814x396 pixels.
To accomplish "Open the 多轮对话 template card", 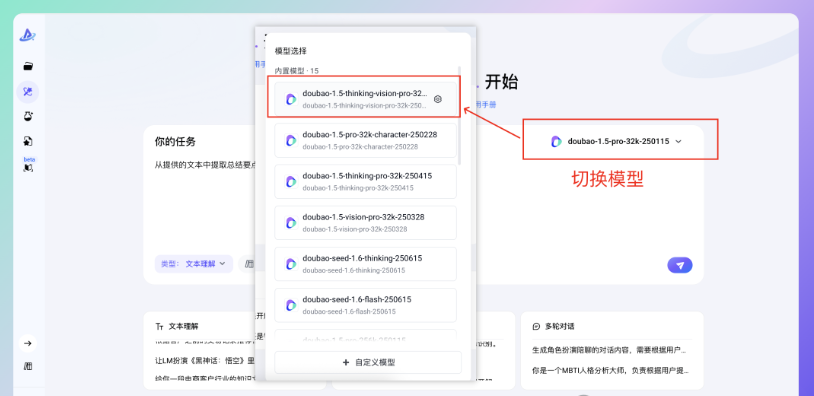I will pyautogui.click(x=612, y=350).
